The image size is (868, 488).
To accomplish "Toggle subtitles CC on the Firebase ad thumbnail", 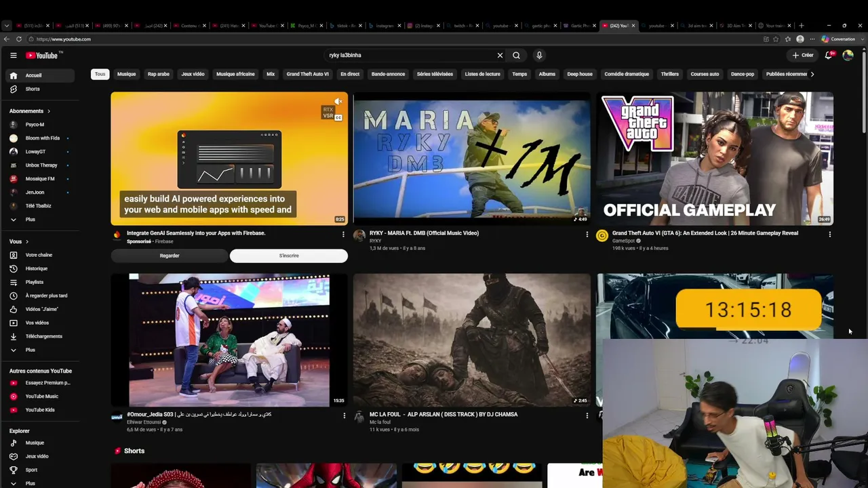I will coord(338,118).
